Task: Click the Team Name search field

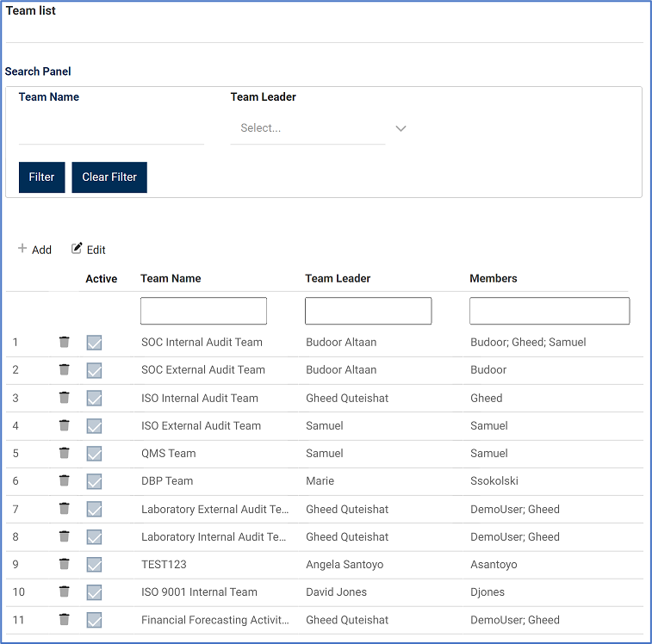Action: (111, 129)
